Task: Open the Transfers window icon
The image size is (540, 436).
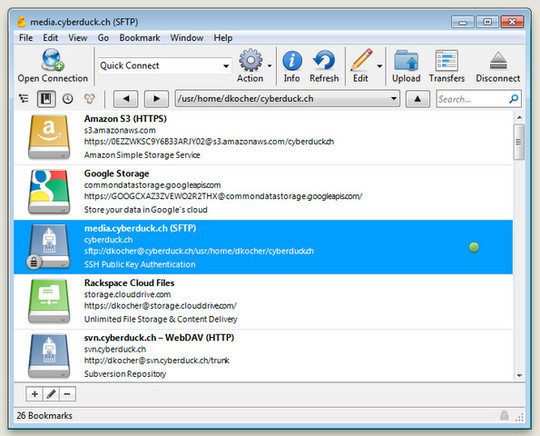Action: [x=447, y=61]
